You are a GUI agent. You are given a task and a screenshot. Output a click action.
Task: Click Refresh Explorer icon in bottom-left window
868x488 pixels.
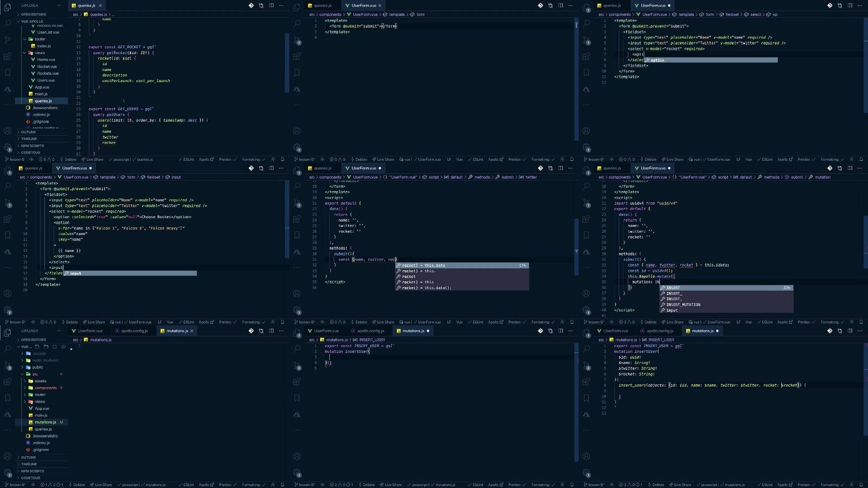click(54, 346)
